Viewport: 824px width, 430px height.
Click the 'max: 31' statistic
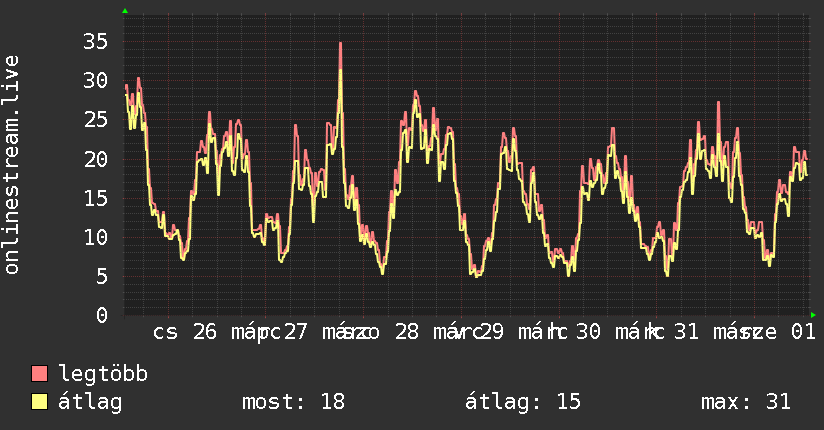pos(746,402)
